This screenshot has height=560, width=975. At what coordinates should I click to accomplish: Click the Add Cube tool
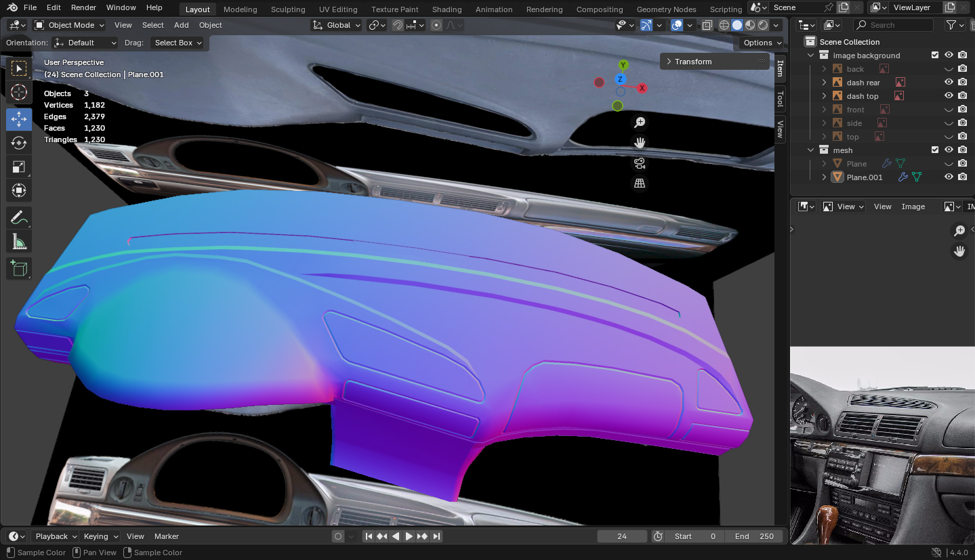(x=19, y=268)
